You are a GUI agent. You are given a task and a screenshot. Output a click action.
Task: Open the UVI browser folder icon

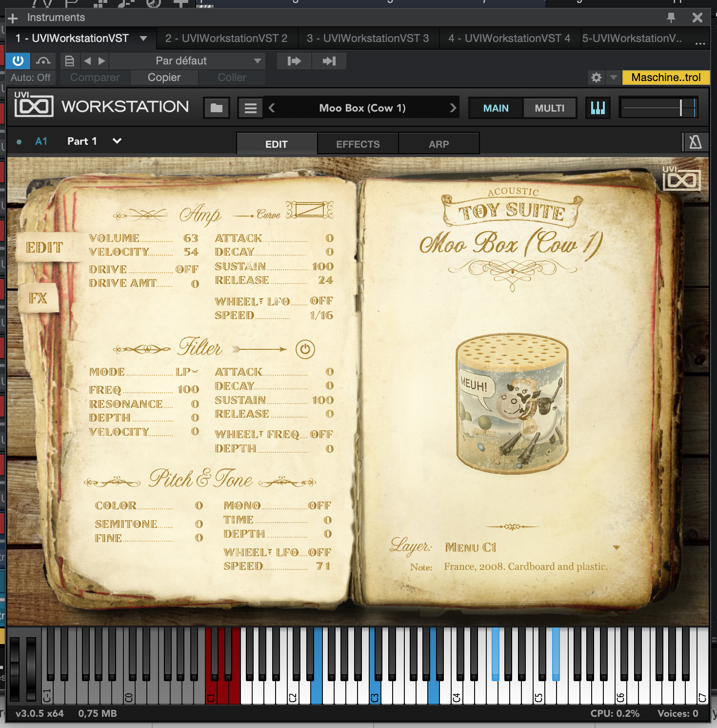click(217, 108)
